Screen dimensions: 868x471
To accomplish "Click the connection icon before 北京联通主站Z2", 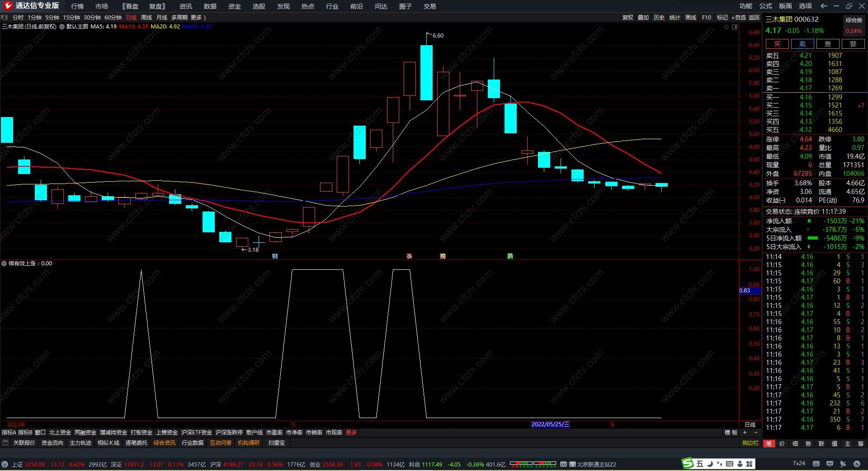I will click(x=563, y=464).
